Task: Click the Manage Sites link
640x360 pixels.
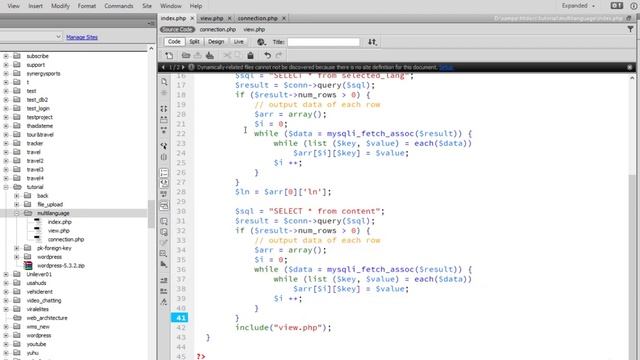Action: click(x=82, y=37)
